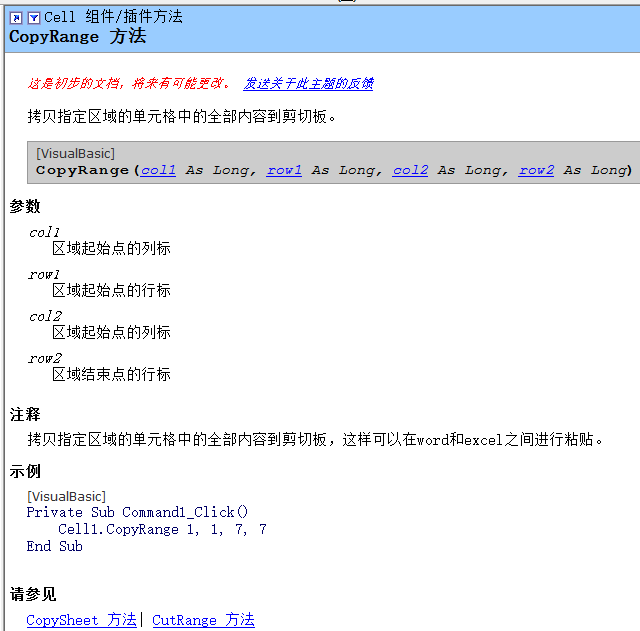Click the col1 parameter name in list
This screenshot has width=640, height=631.
point(44,232)
